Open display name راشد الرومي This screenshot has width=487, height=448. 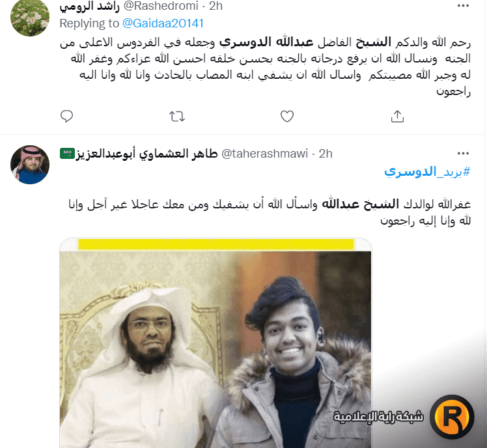(89, 7)
